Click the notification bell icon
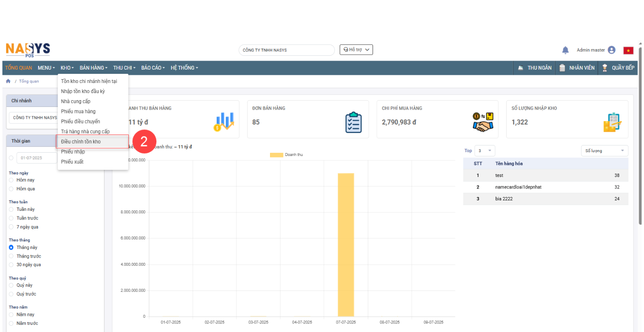This screenshot has width=644, height=332. [565, 50]
